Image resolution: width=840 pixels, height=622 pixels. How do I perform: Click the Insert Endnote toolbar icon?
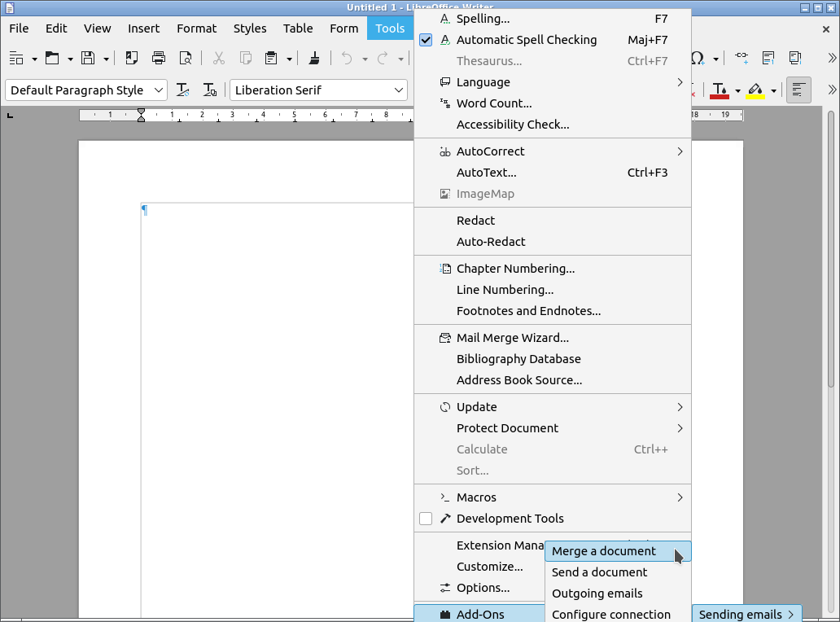795,58
